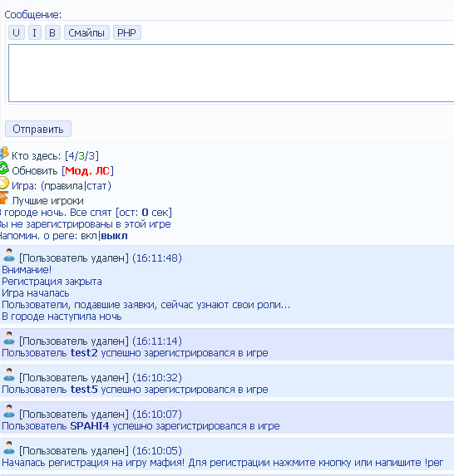454x476 pixels.
Task: Send message with Отправить button
Action: [38, 129]
